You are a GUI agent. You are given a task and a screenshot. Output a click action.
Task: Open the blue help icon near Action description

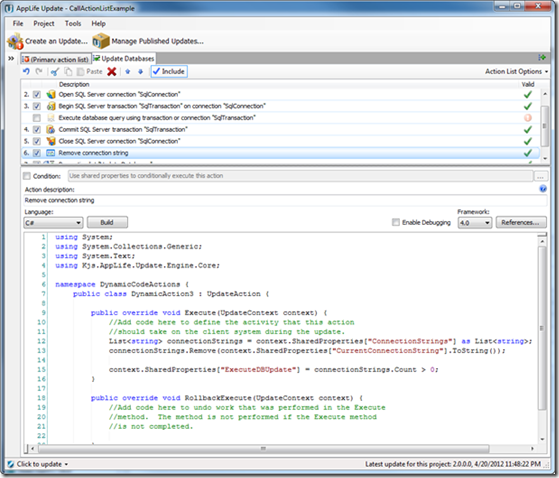pyautogui.click(x=543, y=189)
